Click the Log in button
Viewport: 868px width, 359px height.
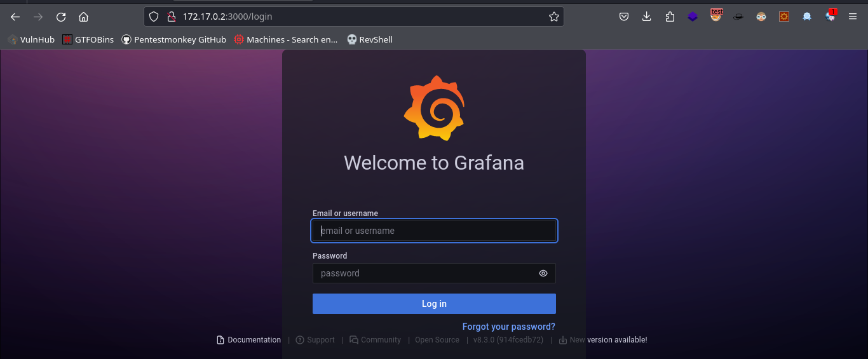click(434, 304)
